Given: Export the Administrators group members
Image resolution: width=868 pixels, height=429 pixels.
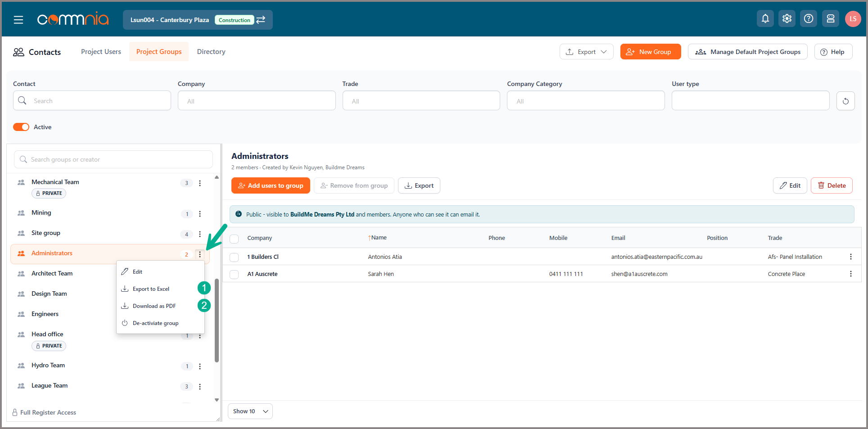Looking at the screenshot, I should point(419,185).
